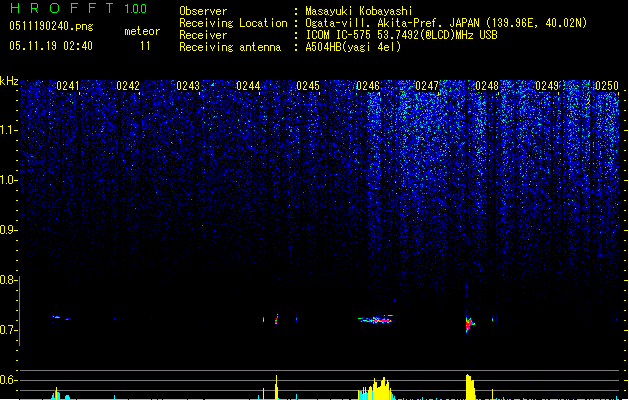Click the tall yellow spike after 0244

pyautogui.click(x=276, y=387)
